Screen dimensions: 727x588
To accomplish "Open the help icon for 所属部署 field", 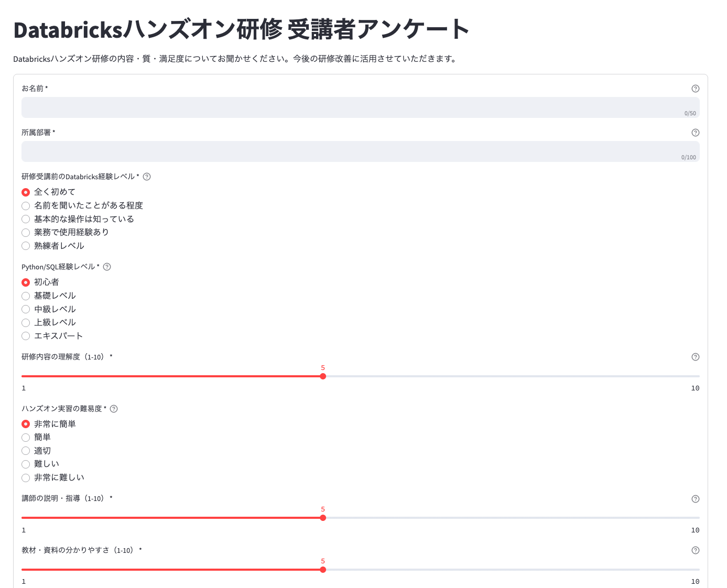I will (696, 133).
